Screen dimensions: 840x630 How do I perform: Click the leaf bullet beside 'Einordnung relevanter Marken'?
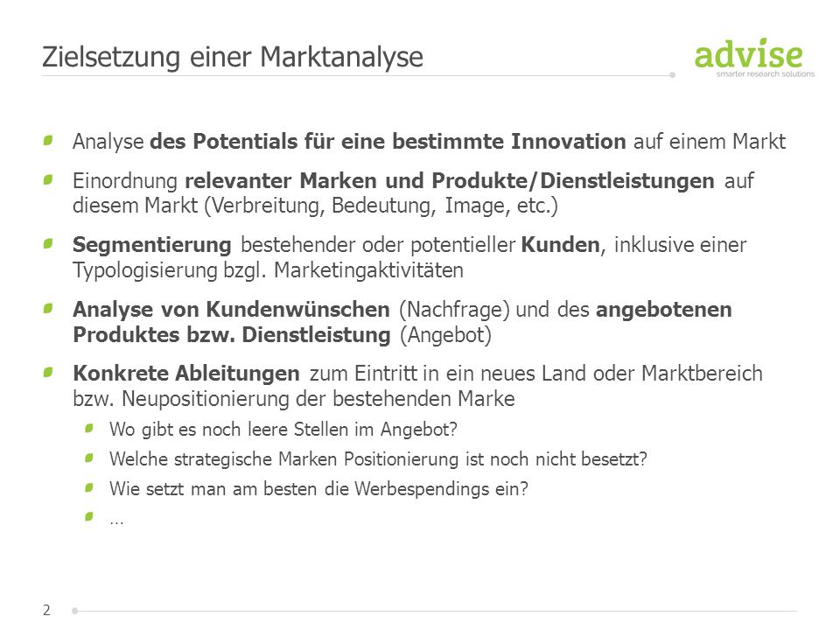[48, 179]
